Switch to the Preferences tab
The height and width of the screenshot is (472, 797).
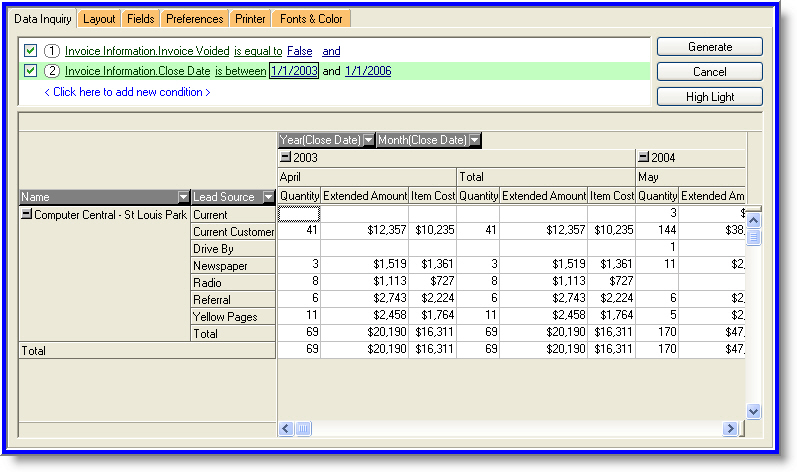coord(195,19)
